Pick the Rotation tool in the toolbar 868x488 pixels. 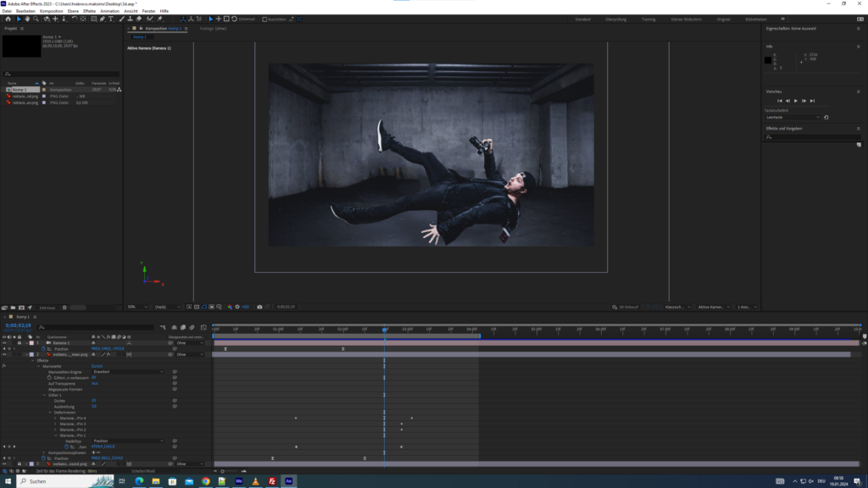(x=74, y=19)
